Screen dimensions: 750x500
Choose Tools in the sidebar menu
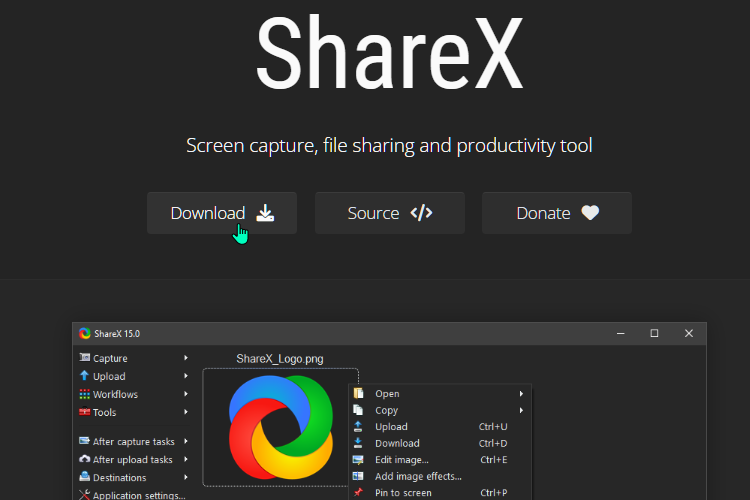click(134, 412)
